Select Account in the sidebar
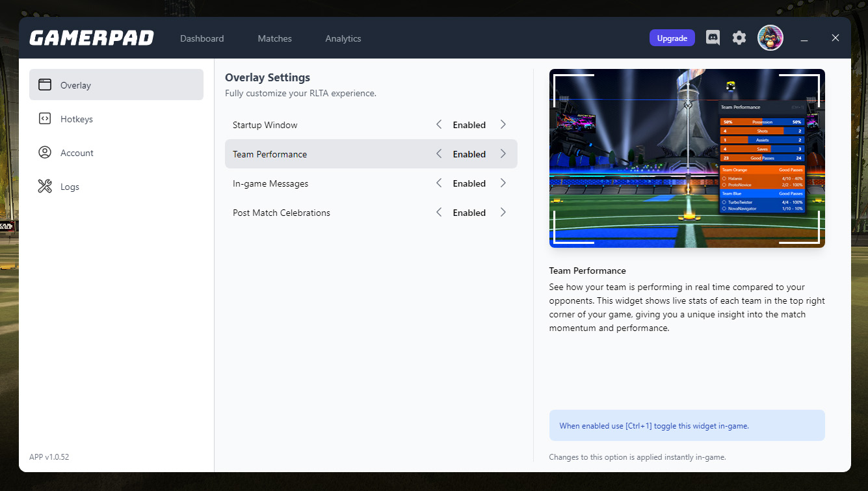Viewport: 868px width, 491px height. (x=116, y=152)
